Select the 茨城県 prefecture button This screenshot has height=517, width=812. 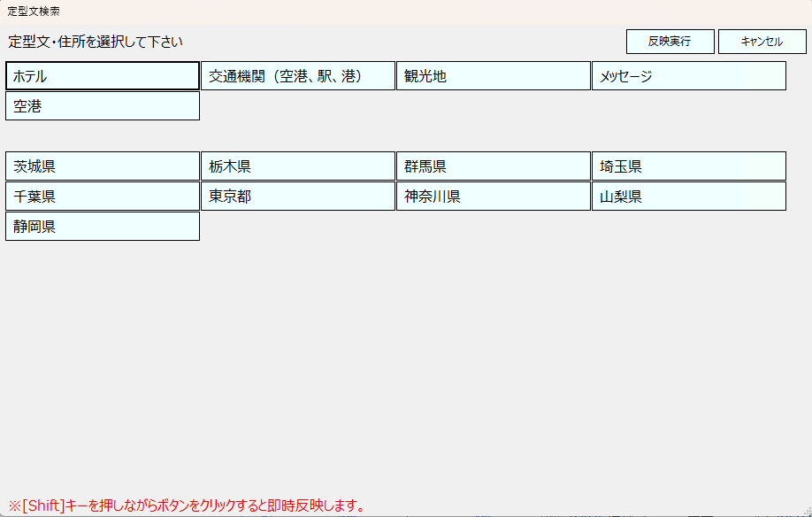click(x=102, y=166)
